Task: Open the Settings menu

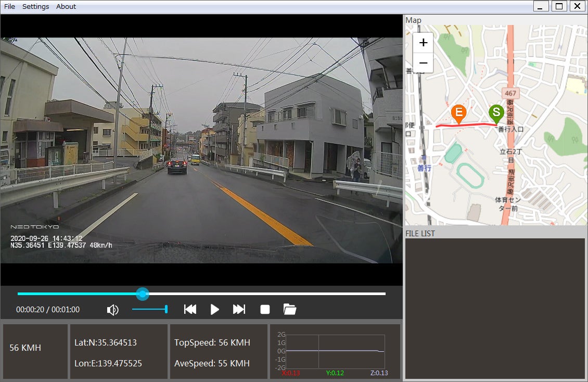Action: 35,7
